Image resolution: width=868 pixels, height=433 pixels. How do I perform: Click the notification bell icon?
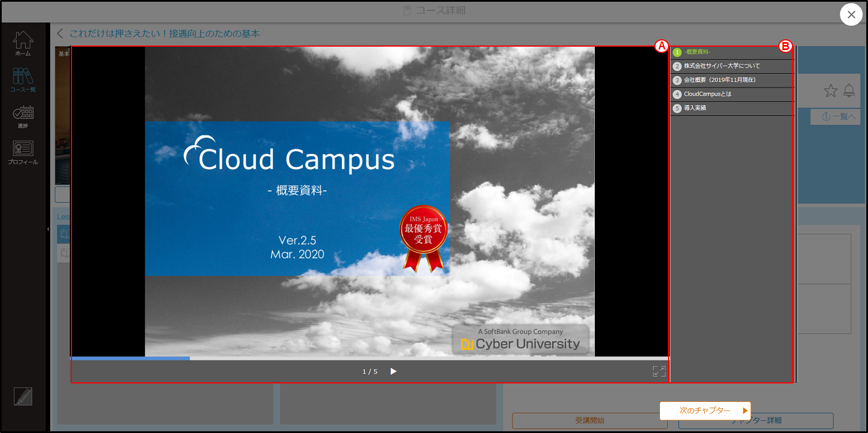click(849, 90)
